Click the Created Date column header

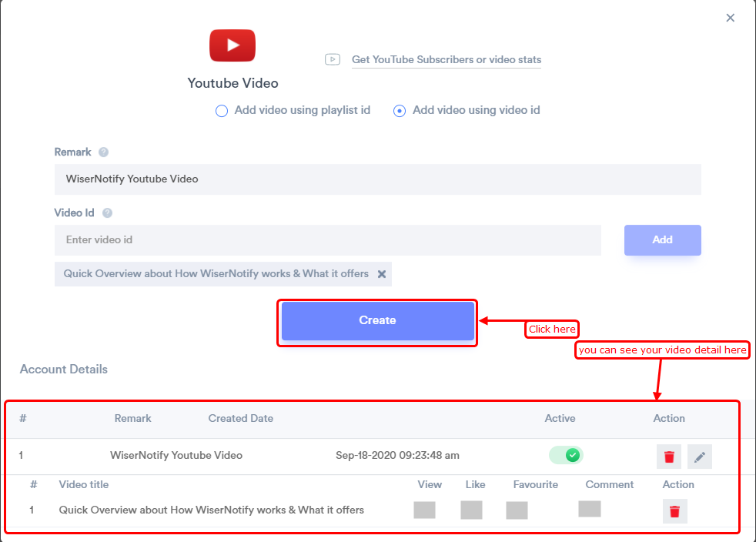coord(241,418)
